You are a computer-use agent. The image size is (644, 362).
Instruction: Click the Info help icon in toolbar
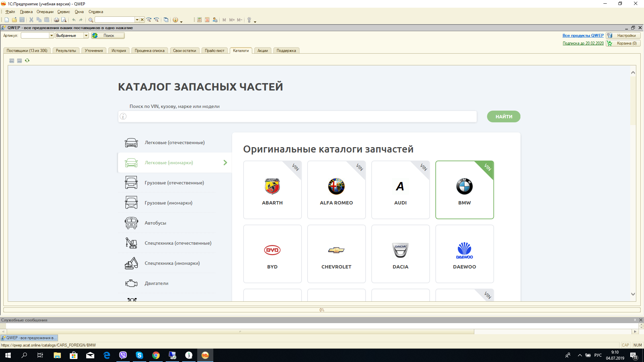pyautogui.click(x=175, y=20)
